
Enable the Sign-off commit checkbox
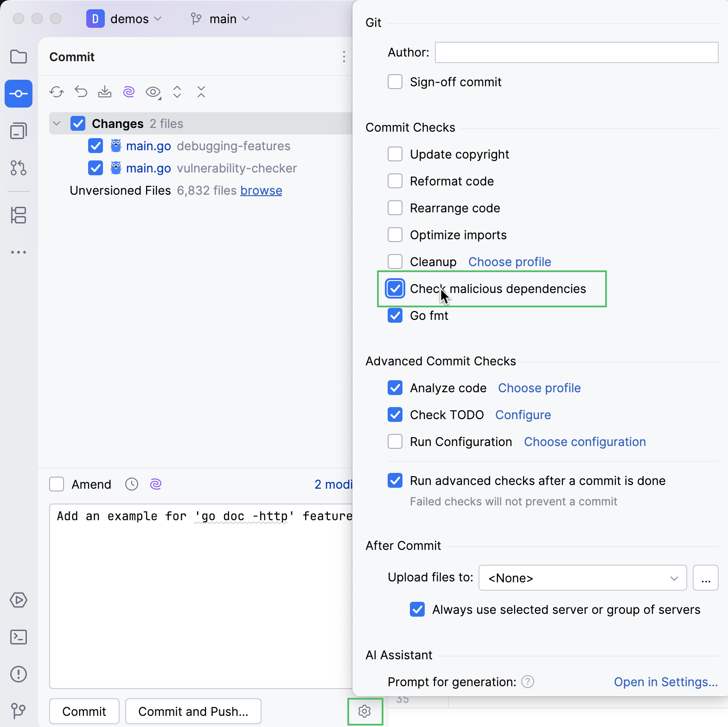395,82
